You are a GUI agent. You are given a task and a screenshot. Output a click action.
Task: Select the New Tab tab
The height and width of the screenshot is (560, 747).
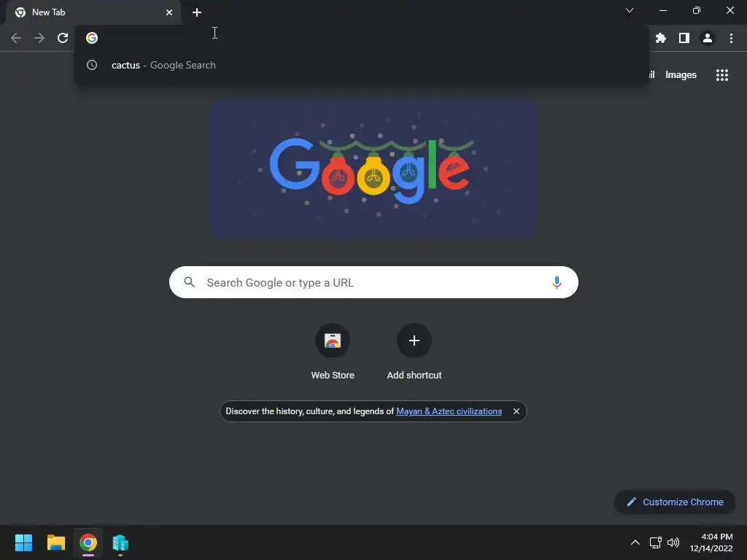pyautogui.click(x=93, y=12)
